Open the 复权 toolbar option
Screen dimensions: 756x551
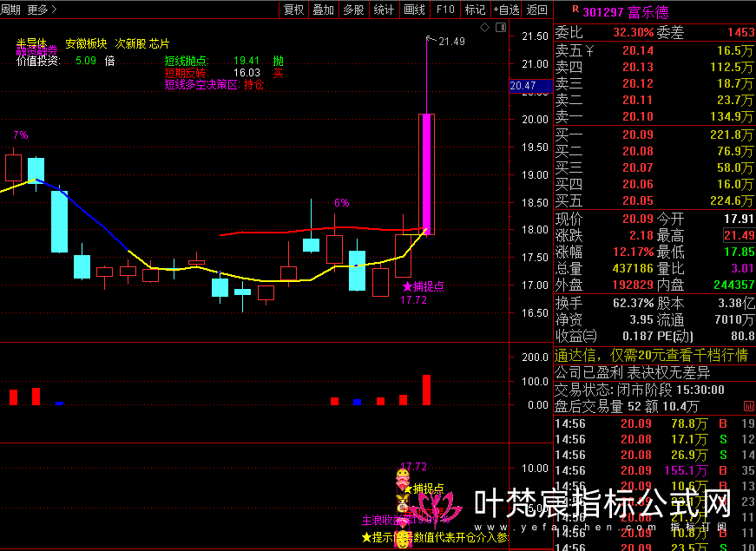(x=293, y=10)
